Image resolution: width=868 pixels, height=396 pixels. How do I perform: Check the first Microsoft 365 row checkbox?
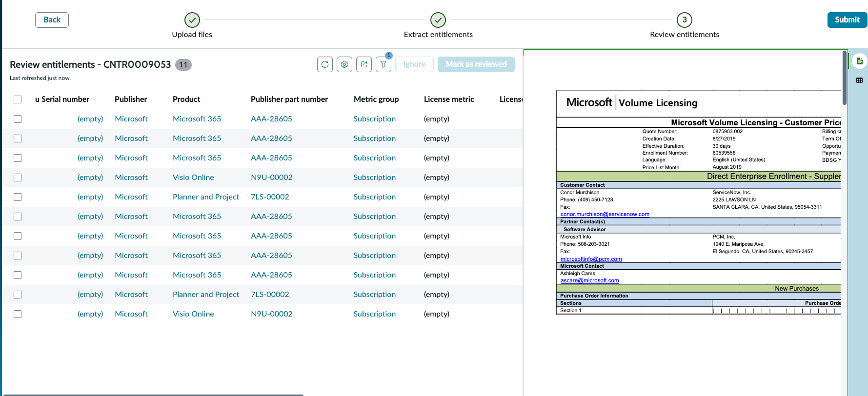[x=18, y=119]
